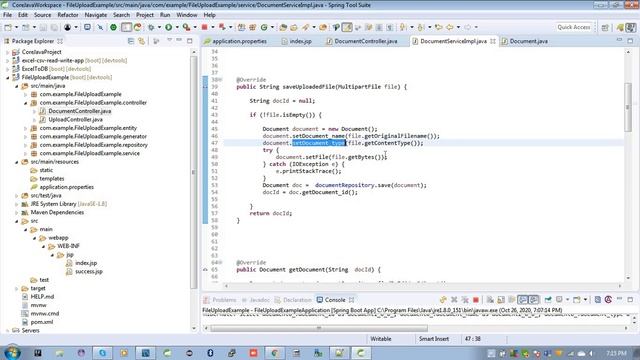Click the New file toolbar icon
The height and width of the screenshot is (360, 640).
point(8,27)
